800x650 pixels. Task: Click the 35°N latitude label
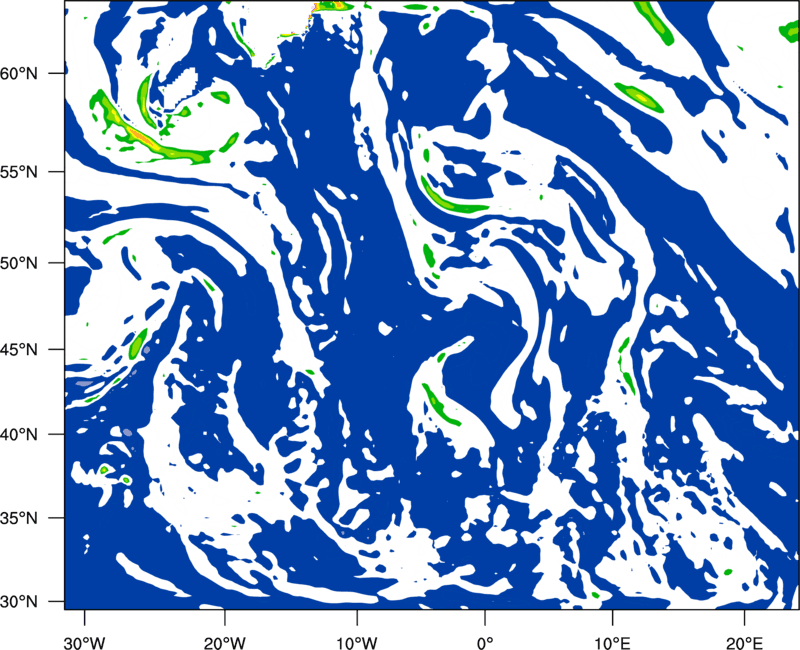(x=19, y=518)
